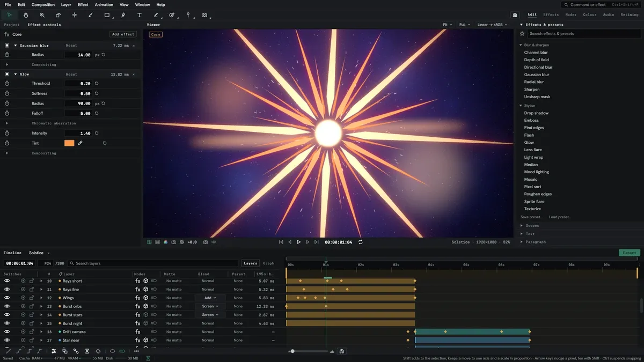Click the Search layers field
This screenshot has width=644, height=362.
pyautogui.click(x=153, y=263)
